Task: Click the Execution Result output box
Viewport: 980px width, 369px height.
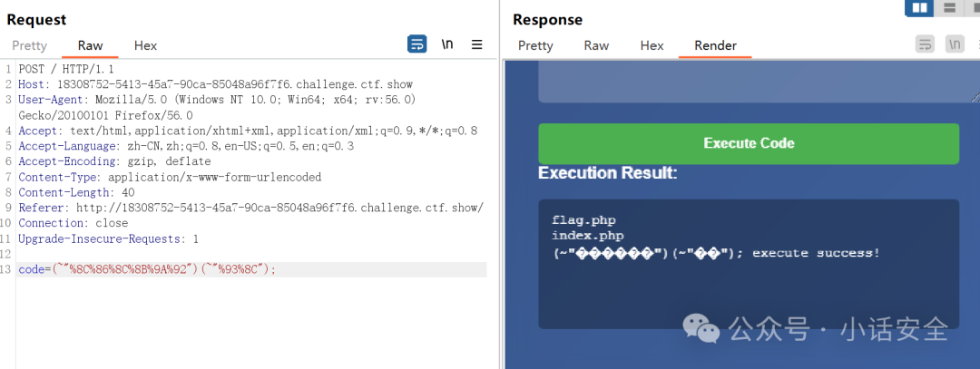Action: point(749,264)
